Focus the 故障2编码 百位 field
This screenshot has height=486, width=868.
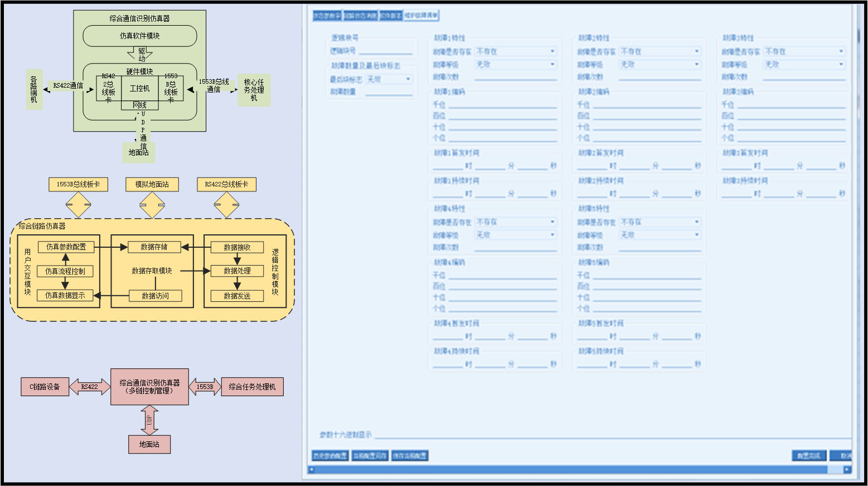click(647, 116)
